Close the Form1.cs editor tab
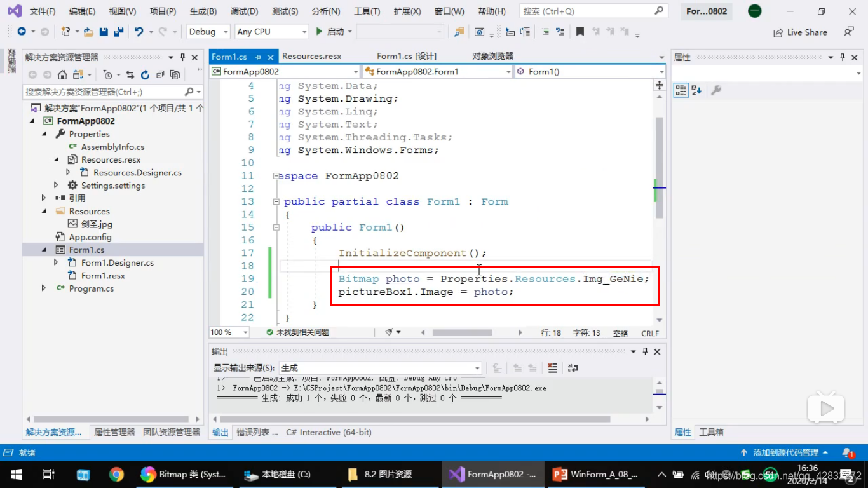The width and height of the screenshot is (868, 488). [270, 57]
